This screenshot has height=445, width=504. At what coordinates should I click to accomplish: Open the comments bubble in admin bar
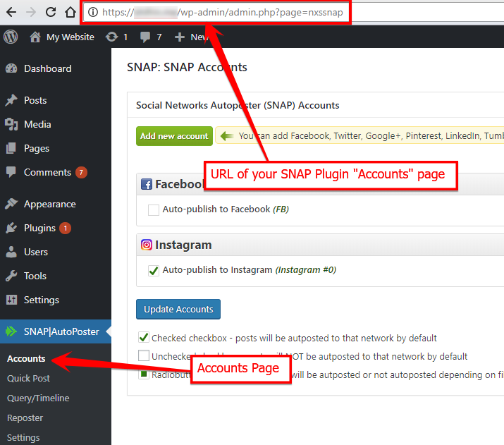pyautogui.click(x=145, y=37)
